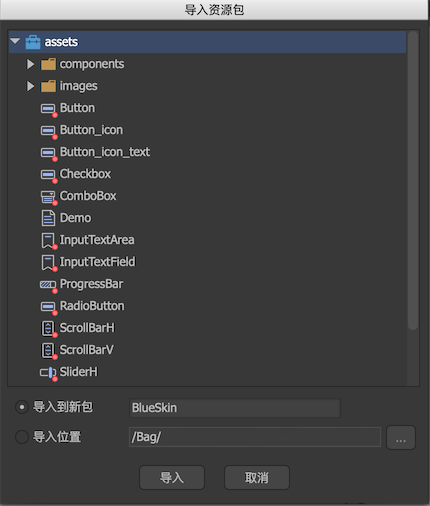Click the 导入 button
Viewport: 430px width, 506px height.
click(x=172, y=477)
